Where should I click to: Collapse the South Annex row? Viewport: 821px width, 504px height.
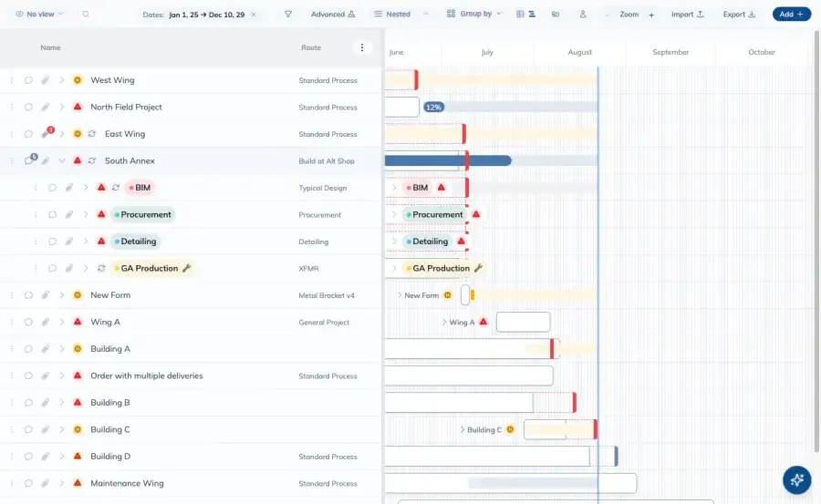[62, 160]
